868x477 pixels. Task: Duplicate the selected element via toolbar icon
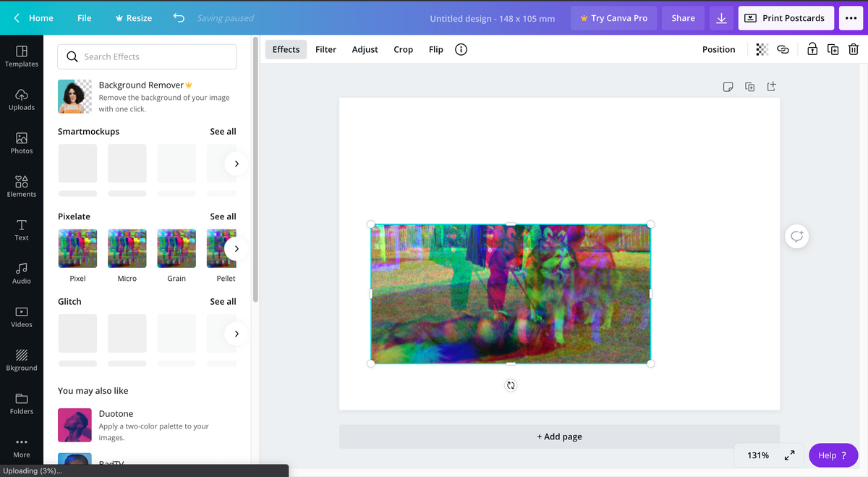coord(833,49)
